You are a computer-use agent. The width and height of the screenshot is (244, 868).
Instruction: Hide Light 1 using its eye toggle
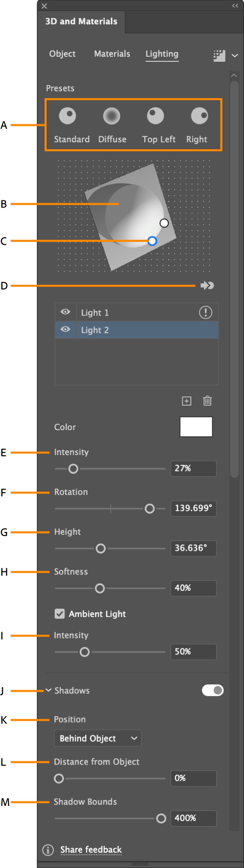65,312
